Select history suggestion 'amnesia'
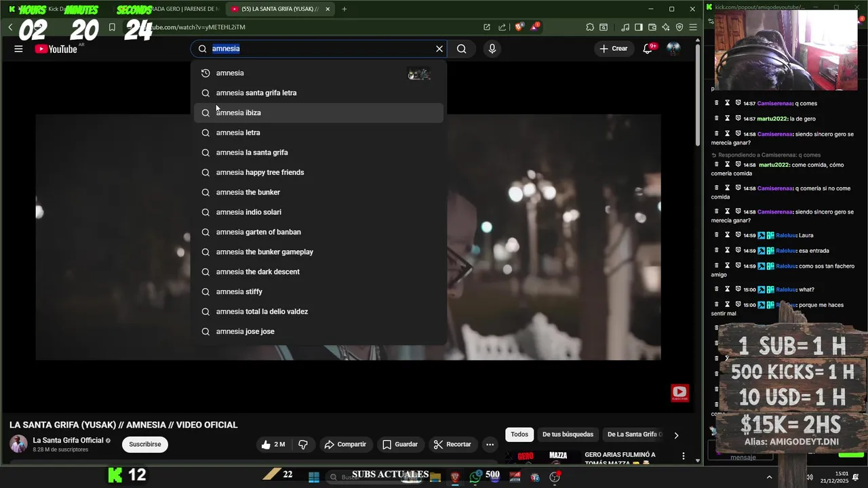This screenshot has width=868, height=488. pyautogui.click(x=319, y=73)
